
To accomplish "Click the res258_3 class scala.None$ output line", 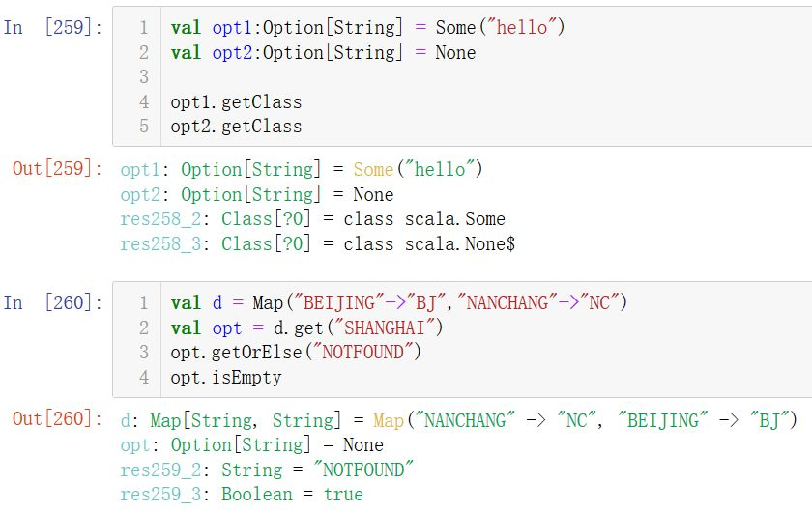I will point(317,243).
